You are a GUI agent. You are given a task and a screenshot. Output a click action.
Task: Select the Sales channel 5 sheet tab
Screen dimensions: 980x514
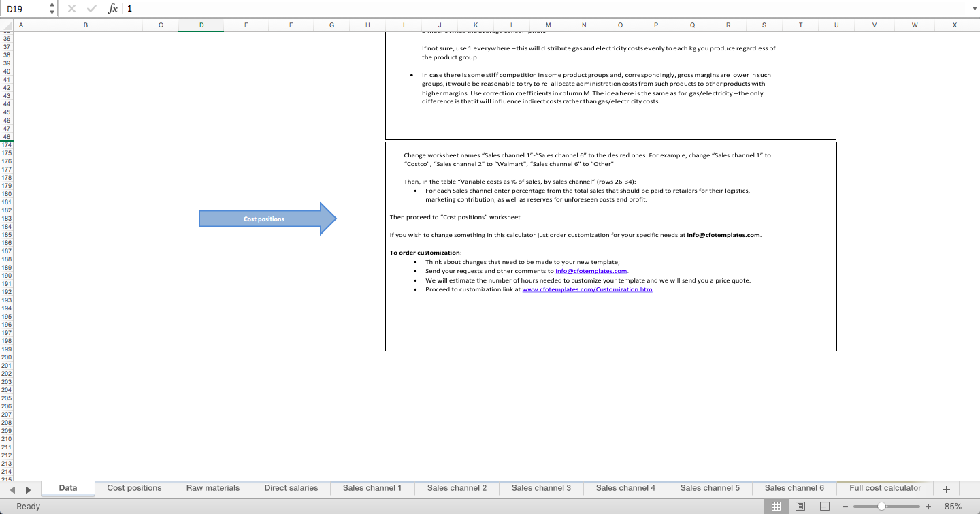tap(710, 488)
